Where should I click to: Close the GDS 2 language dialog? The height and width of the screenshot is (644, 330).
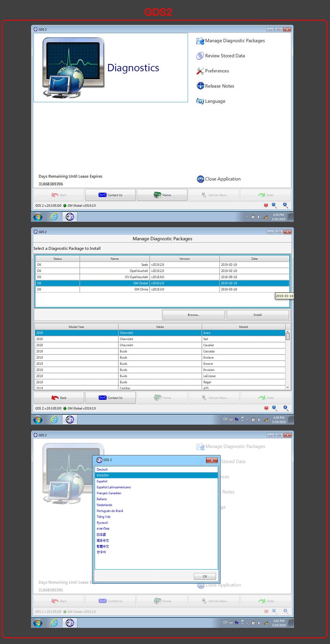tap(212, 460)
